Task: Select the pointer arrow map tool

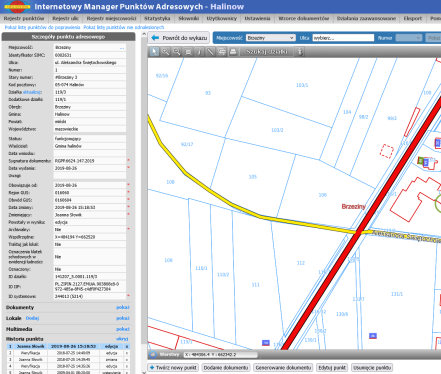Action: coord(154,52)
